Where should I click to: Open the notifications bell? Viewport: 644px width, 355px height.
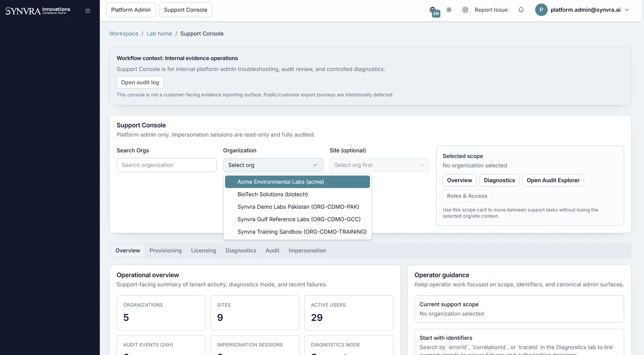[x=521, y=10]
